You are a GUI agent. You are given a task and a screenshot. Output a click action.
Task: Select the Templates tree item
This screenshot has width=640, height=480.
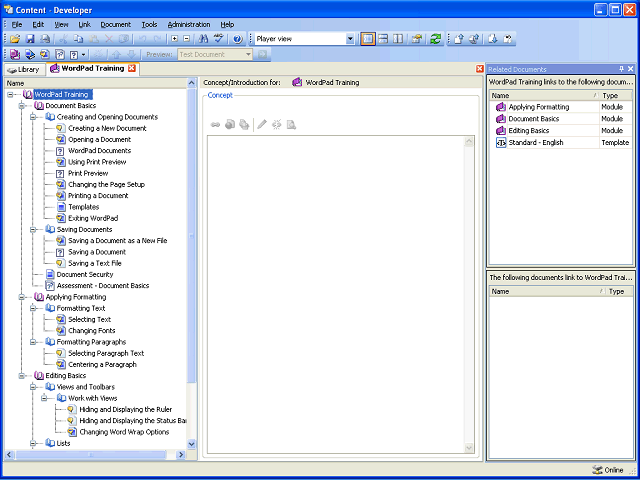(x=83, y=207)
